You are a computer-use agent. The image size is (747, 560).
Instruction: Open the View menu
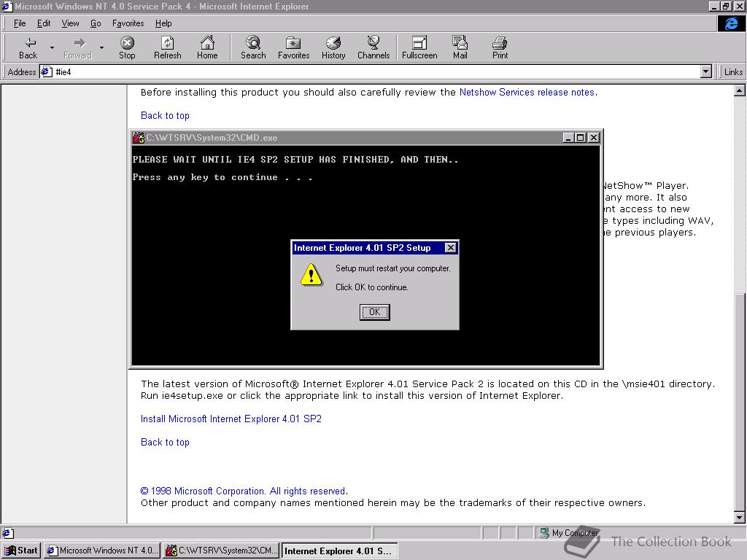pyautogui.click(x=71, y=23)
